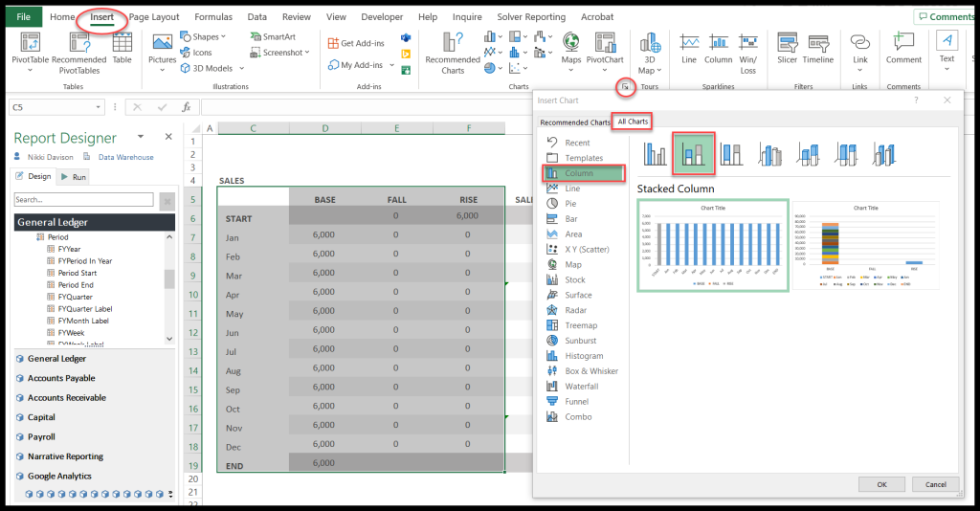Click OK in Insert Chart dialog

881,485
